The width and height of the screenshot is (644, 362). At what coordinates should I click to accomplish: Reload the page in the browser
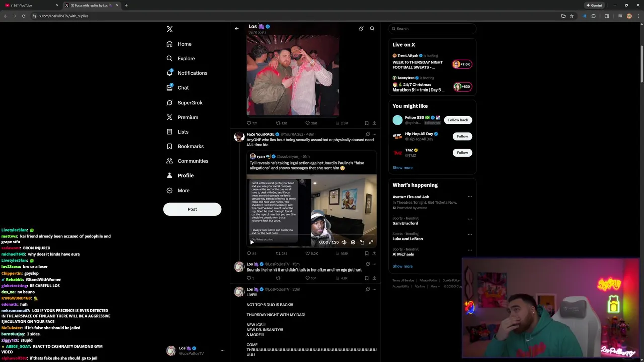click(x=23, y=16)
